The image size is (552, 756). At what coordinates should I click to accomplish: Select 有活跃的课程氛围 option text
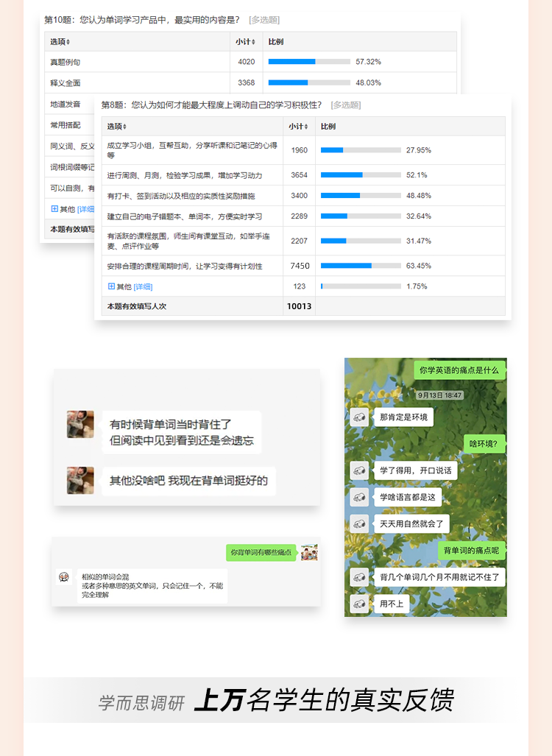(188, 241)
